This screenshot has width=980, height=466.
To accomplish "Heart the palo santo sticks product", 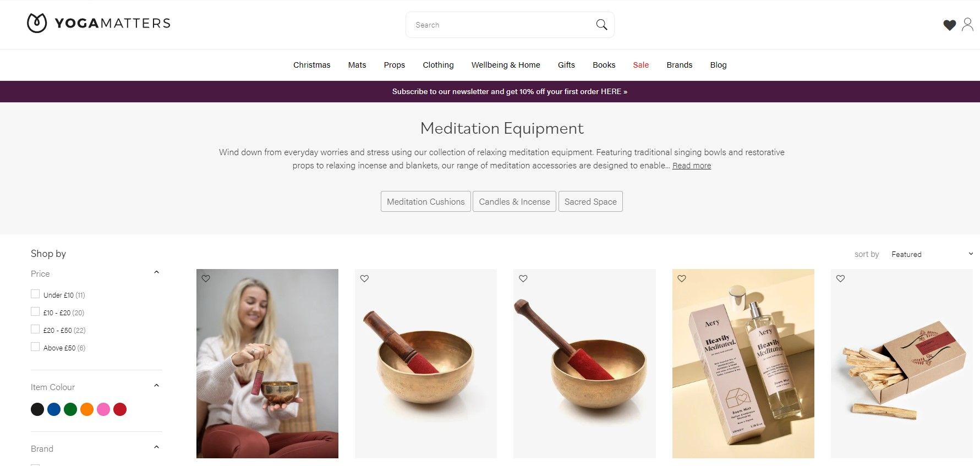I will (840, 278).
